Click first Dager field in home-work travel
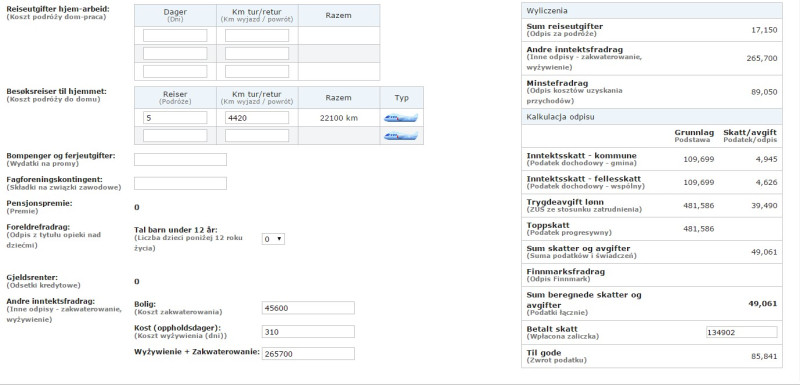 175,35
